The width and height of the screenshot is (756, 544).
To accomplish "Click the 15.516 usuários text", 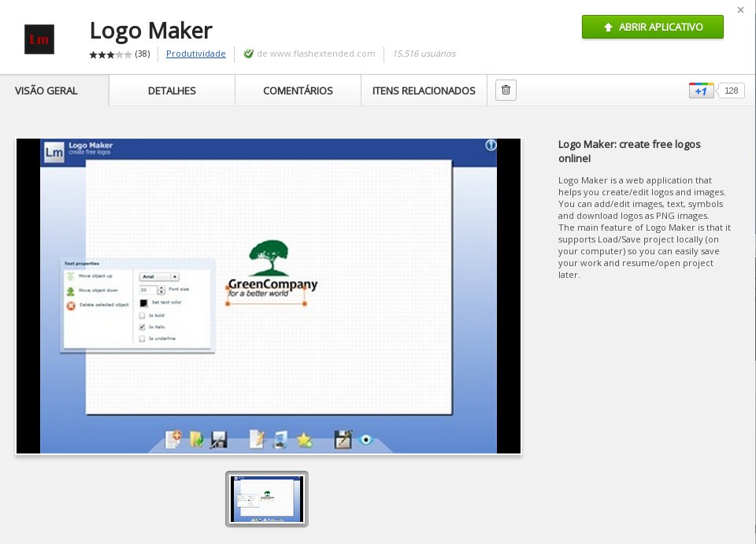I will pyautogui.click(x=424, y=54).
